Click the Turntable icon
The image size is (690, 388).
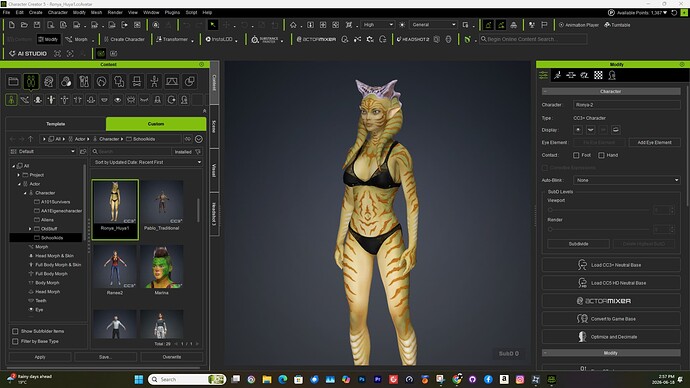click(617, 25)
